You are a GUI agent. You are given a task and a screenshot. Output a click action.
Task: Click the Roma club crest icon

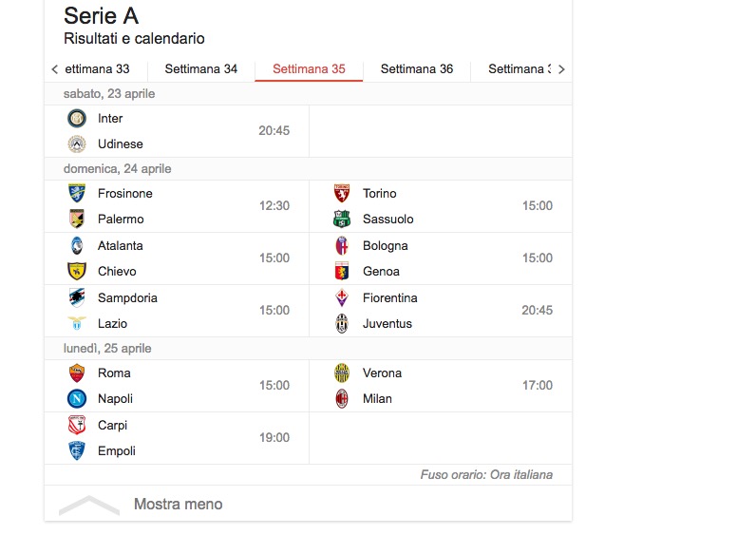pyautogui.click(x=77, y=373)
